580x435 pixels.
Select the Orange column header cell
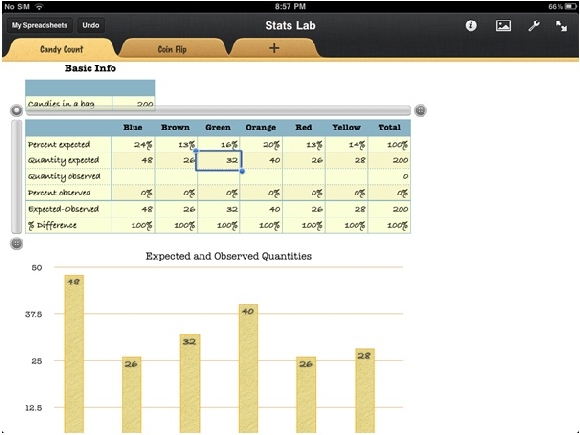261,127
